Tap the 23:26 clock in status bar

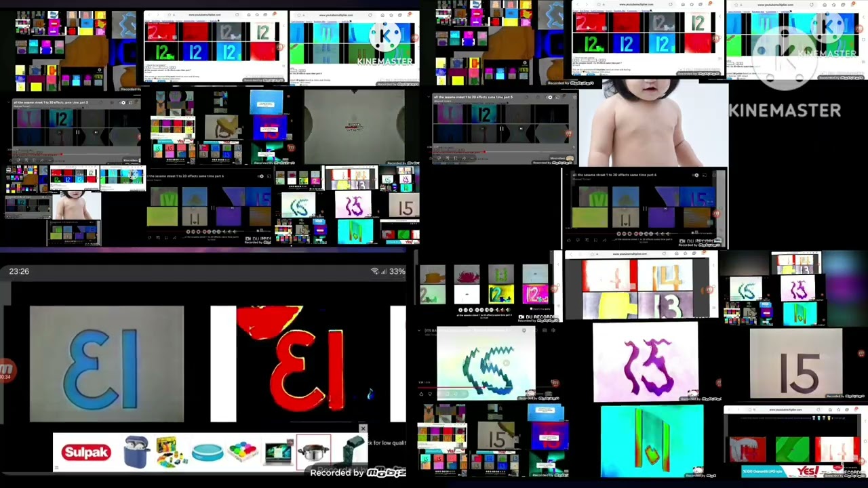point(19,271)
